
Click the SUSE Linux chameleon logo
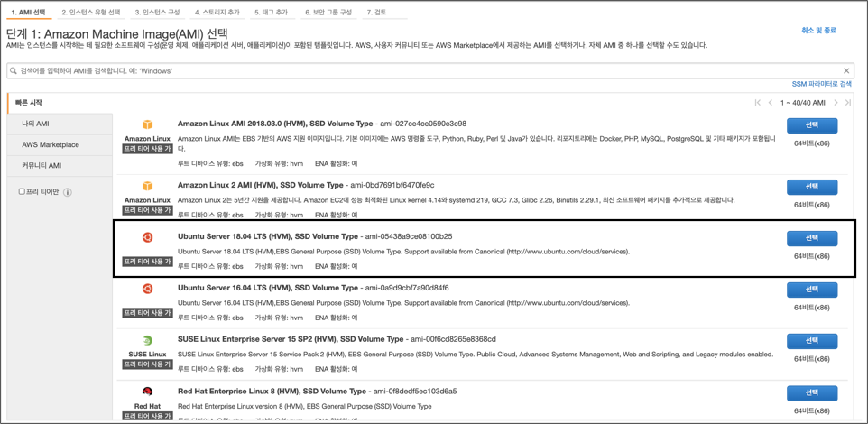[x=147, y=340]
